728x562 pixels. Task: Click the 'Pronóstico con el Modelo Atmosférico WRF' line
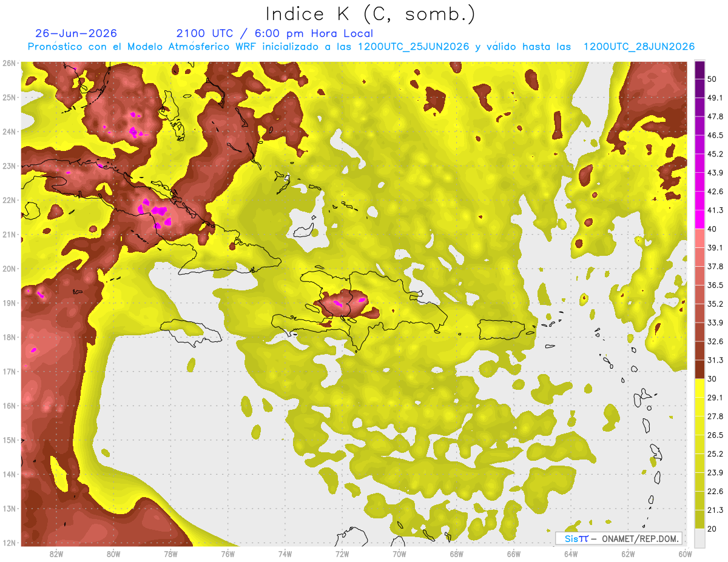pos(362,47)
